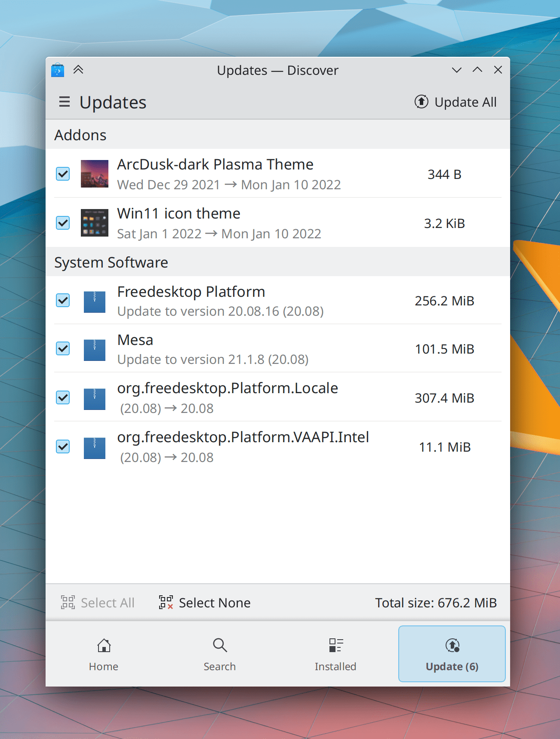Go to the Home tab
560x739 pixels.
tap(104, 654)
